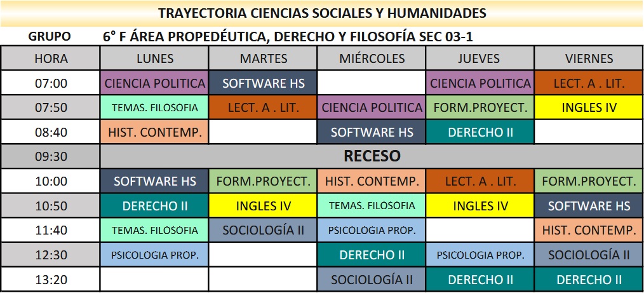Select the 13:20 time cell

click(x=51, y=279)
